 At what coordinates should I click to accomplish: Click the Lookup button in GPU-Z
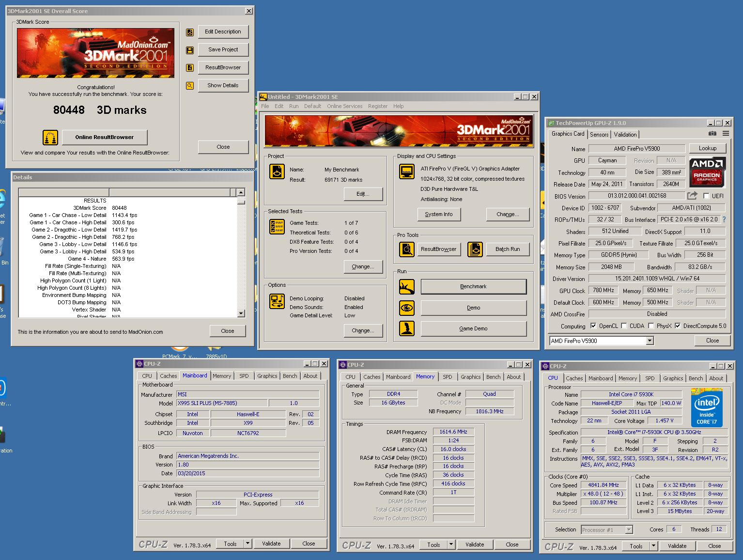pyautogui.click(x=707, y=148)
